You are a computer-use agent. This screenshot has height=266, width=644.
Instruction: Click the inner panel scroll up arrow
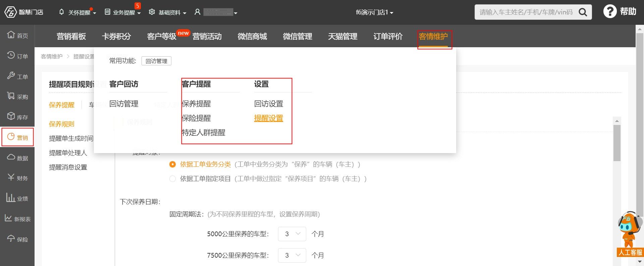617,121
